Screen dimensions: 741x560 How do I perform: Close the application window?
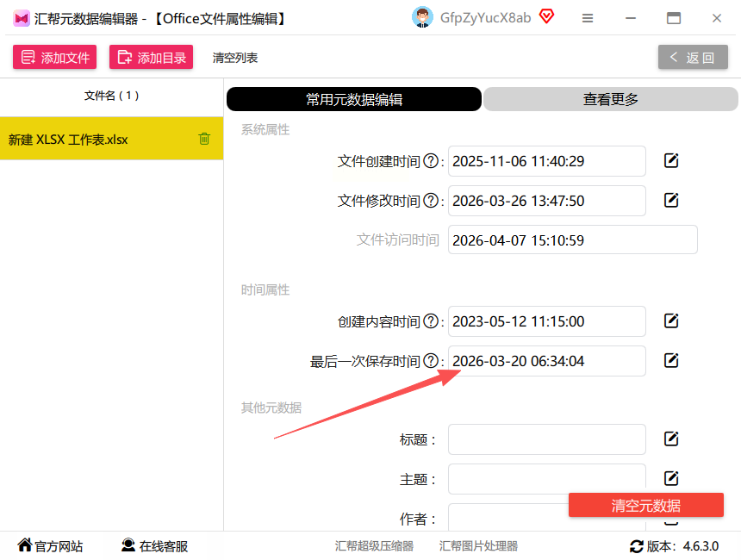click(716, 18)
